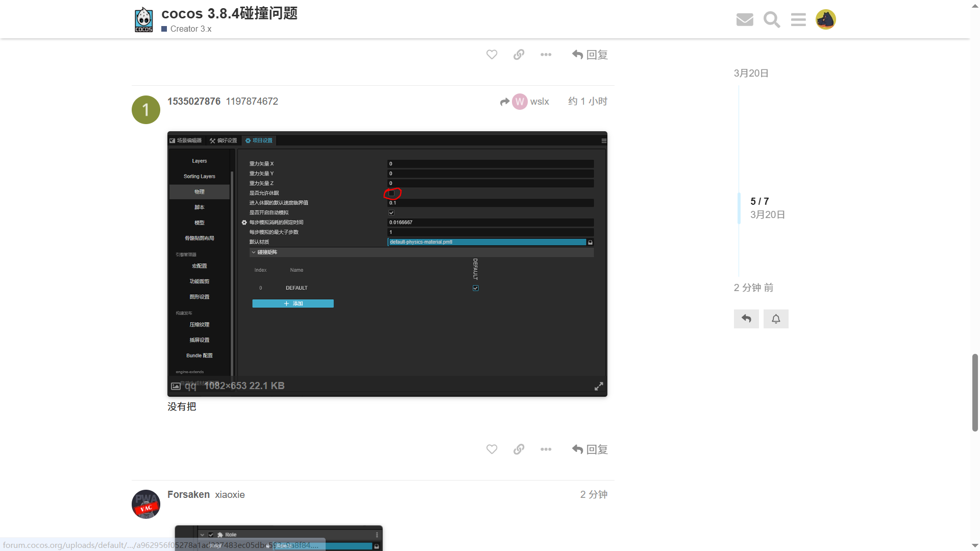Open the messages envelope icon
Viewport: 980px width, 551px height.
745,19
